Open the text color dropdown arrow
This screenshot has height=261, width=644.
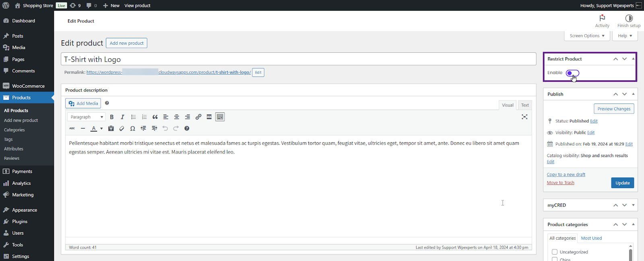[101, 128]
